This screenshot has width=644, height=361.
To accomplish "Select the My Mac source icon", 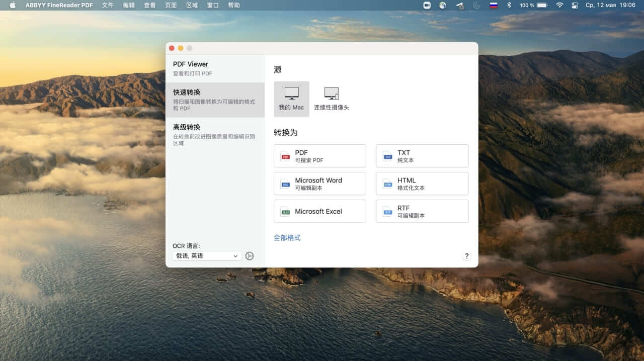I will click(x=291, y=99).
